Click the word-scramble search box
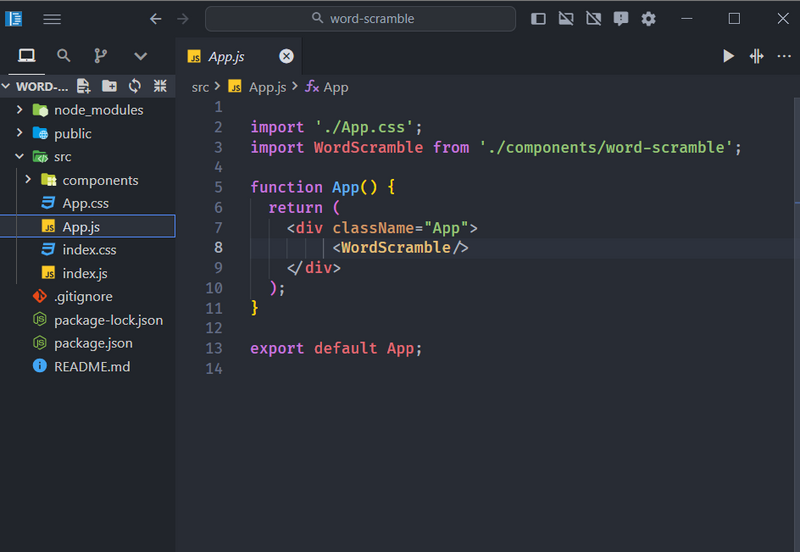Screen dimensions: 800x552 (361, 19)
